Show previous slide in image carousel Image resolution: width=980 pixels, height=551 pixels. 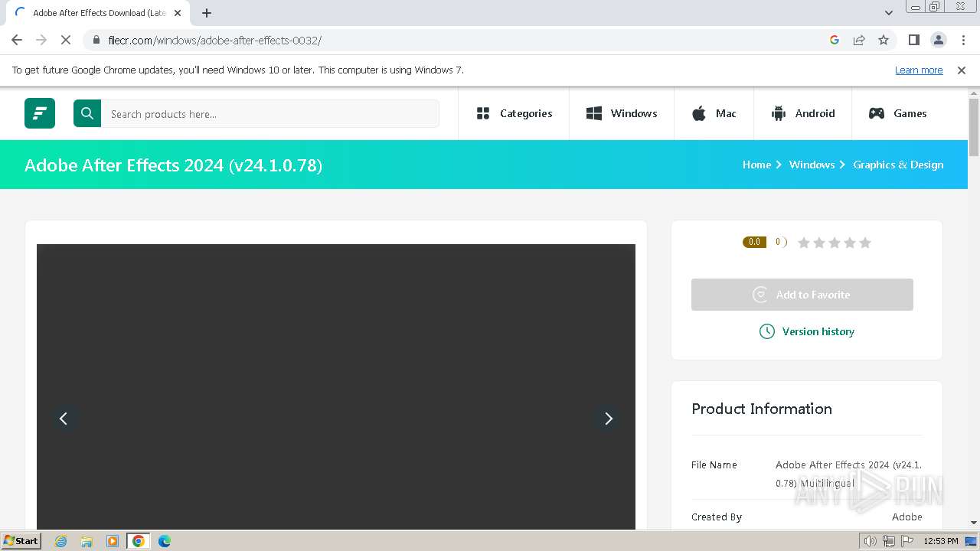pyautogui.click(x=64, y=418)
